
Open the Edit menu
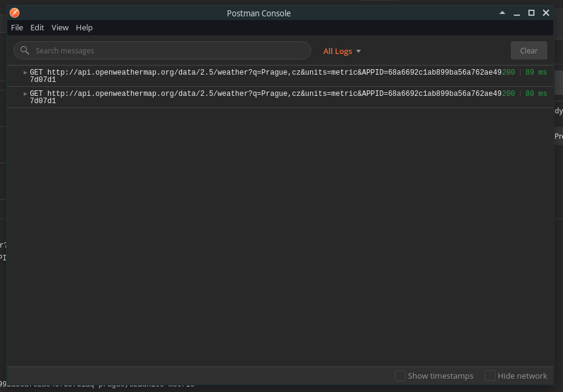(37, 28)
